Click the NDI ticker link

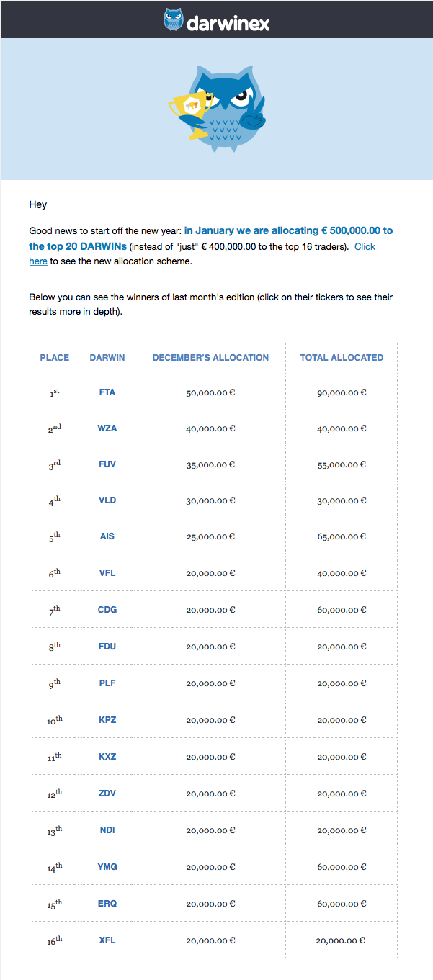(107, 830)
